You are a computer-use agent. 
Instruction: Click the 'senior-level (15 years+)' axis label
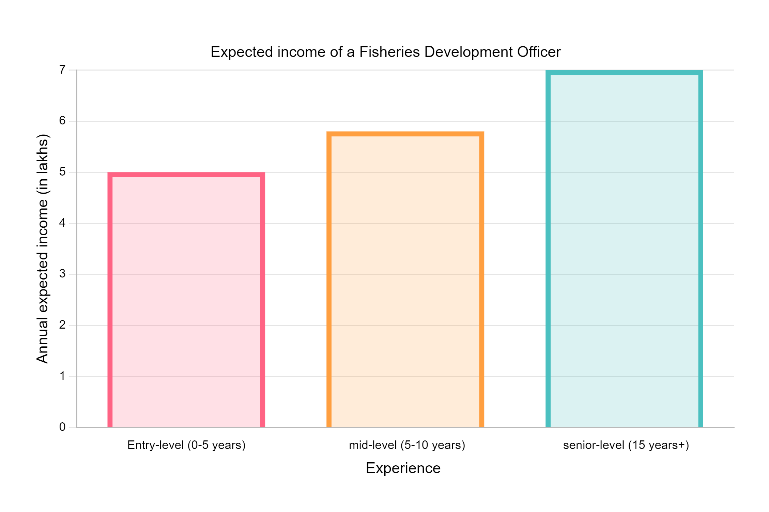pos(625,445)
